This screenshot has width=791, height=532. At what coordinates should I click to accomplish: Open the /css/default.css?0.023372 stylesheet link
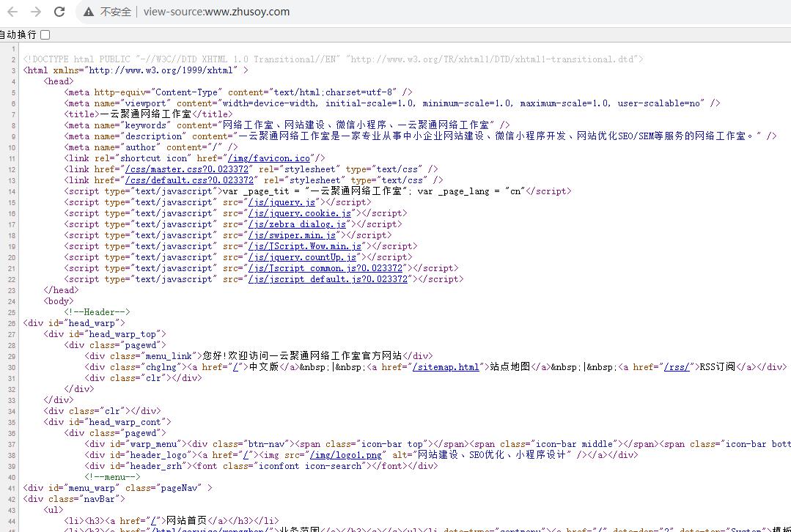pyautogui.click(x=189, y=180)
